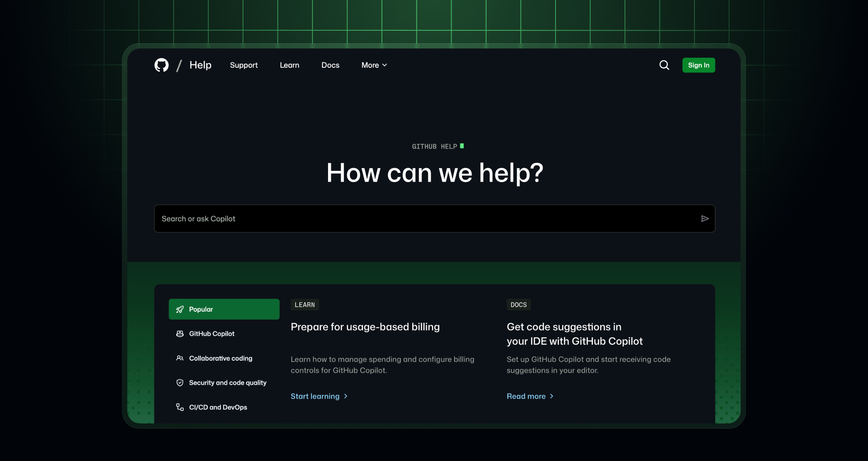Screen dimensions: 868x461
Task: Click the DOCS tag label
Action: (x=519, y=305)
